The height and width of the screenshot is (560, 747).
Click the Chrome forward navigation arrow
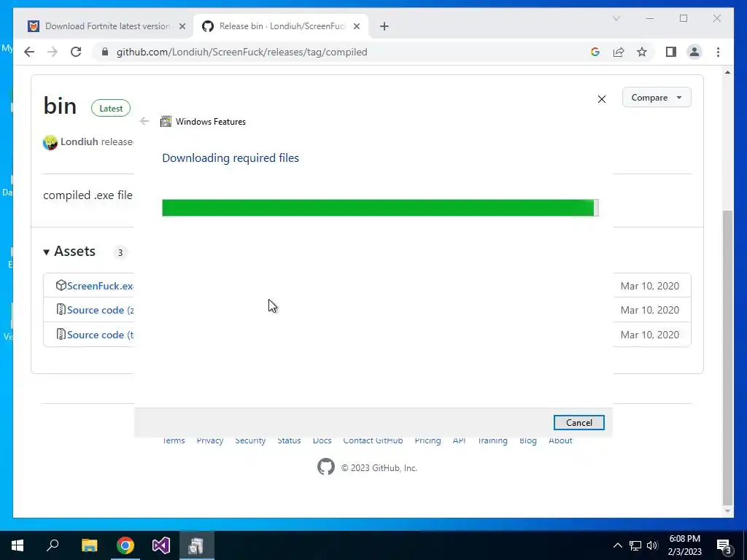tap(53, 52)
